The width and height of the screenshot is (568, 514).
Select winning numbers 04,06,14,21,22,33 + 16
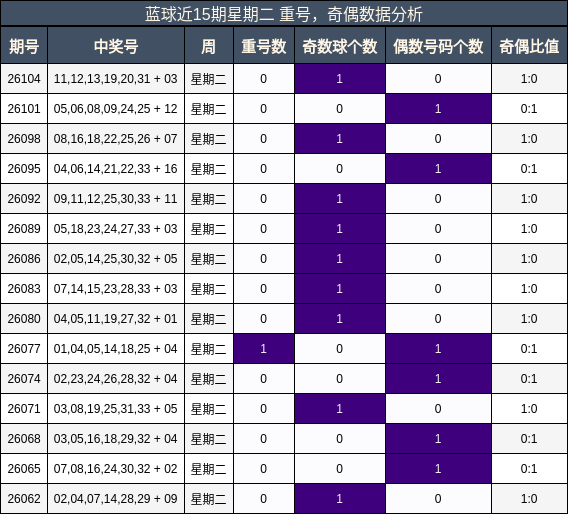click(x=116, y=169)
